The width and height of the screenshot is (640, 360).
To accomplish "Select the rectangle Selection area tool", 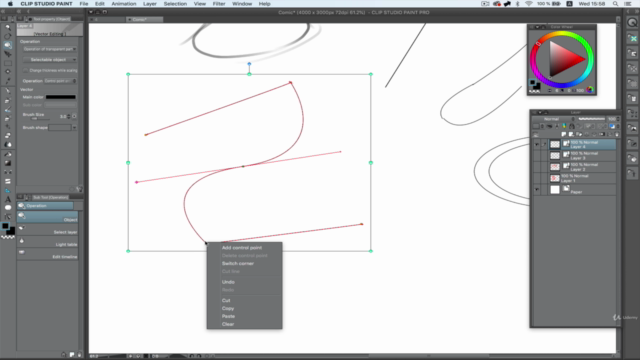I will [x=8, y=63].
